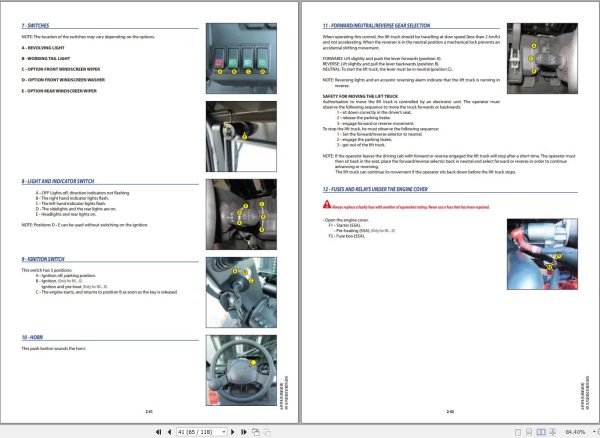Click the previous view icon in the bottom toolbar

pyautogui.click(x=256, y=432)
